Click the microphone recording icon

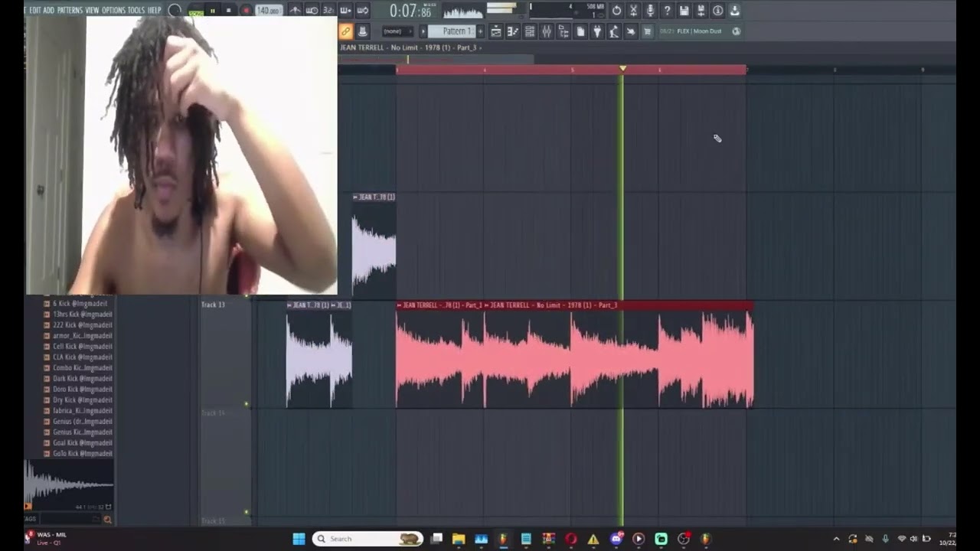[x=650, y=11]
